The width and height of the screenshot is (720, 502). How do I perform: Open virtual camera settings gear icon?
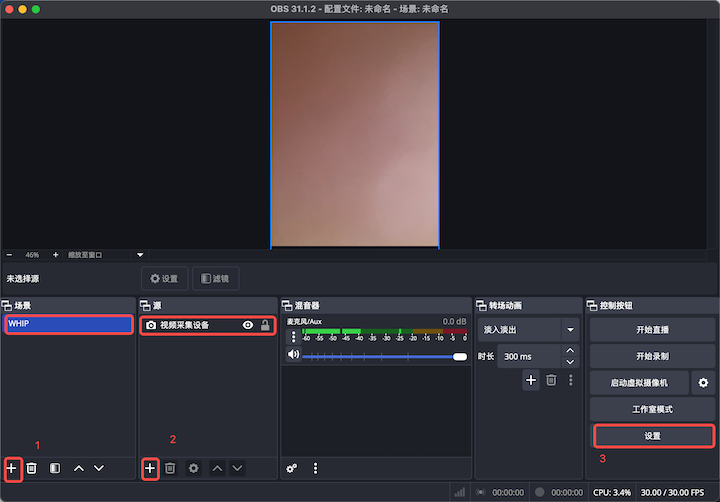703,382
